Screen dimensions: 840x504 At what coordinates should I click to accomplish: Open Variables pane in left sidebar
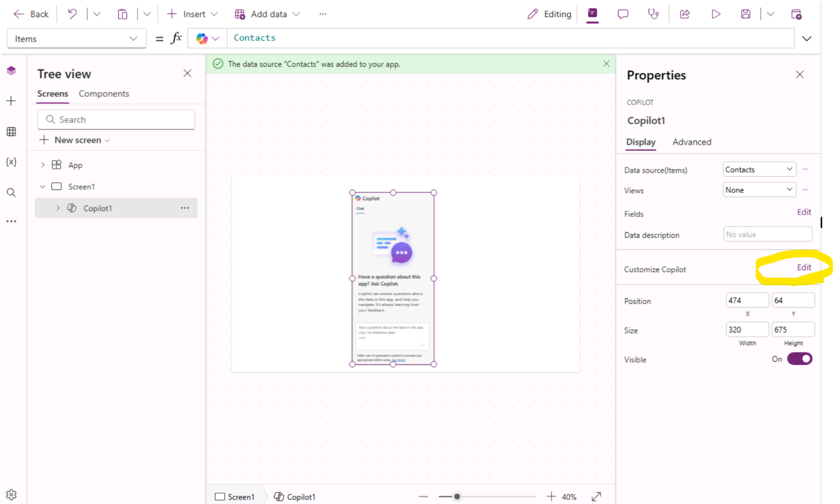(x=11, y=162)
